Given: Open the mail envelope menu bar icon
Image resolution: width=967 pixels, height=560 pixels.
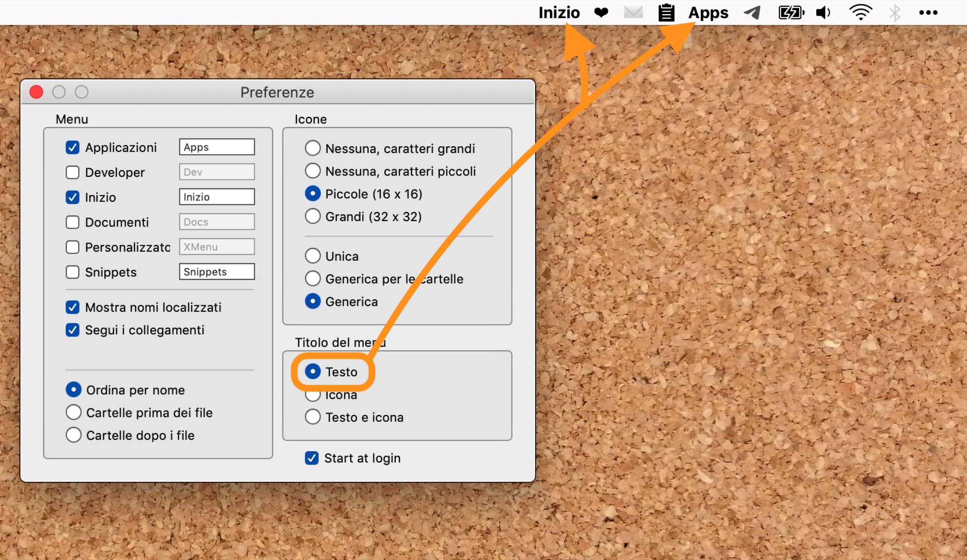Looking at the screenshot, I should [x=633, y=13].
